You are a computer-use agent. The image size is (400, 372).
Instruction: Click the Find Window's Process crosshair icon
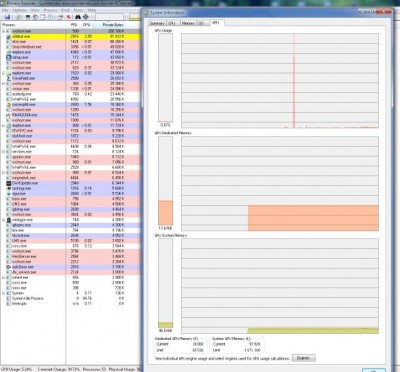(x=86, y=17)
